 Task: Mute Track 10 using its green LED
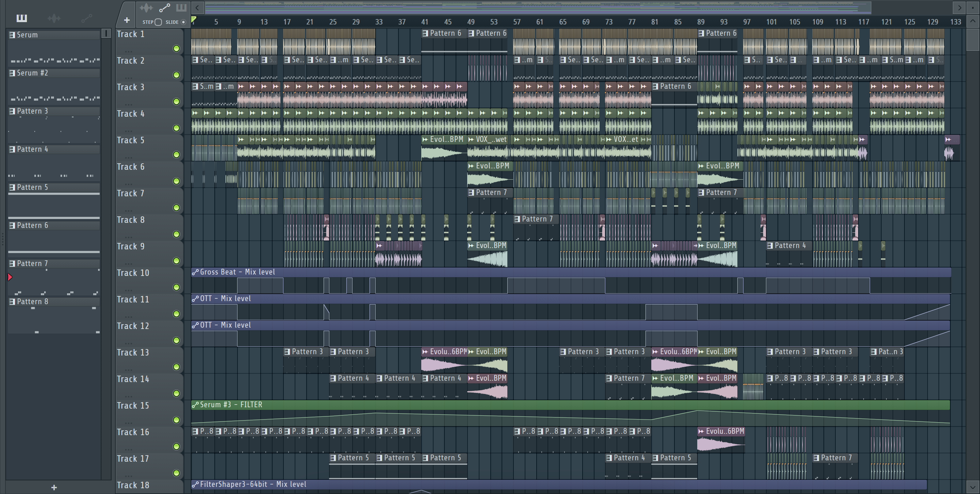[x=176, y=287]
